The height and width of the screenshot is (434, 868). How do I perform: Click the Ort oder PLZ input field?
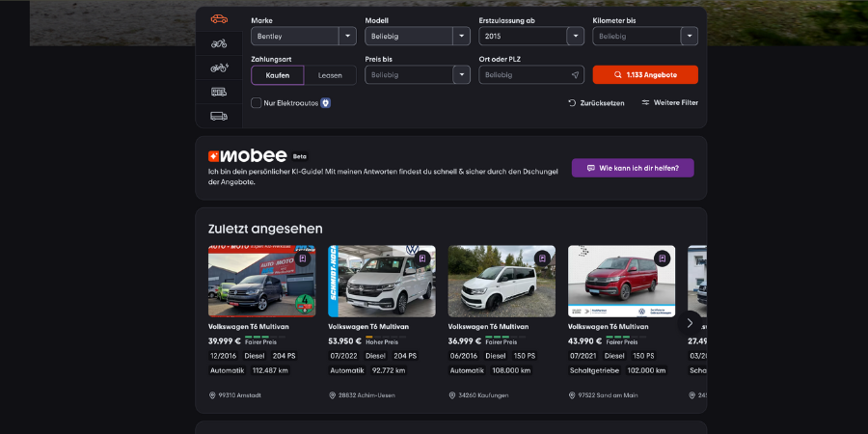531,74
